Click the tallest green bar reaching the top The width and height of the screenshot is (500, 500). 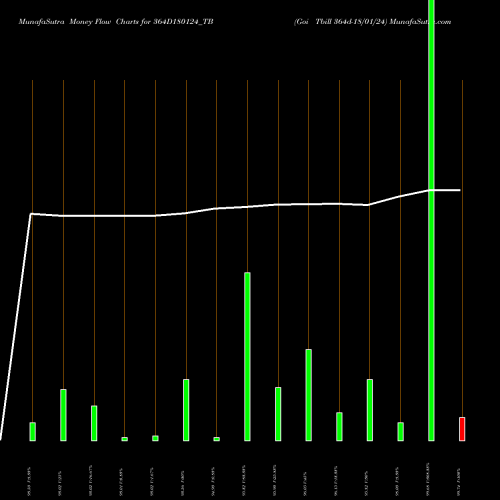[431, 220]
